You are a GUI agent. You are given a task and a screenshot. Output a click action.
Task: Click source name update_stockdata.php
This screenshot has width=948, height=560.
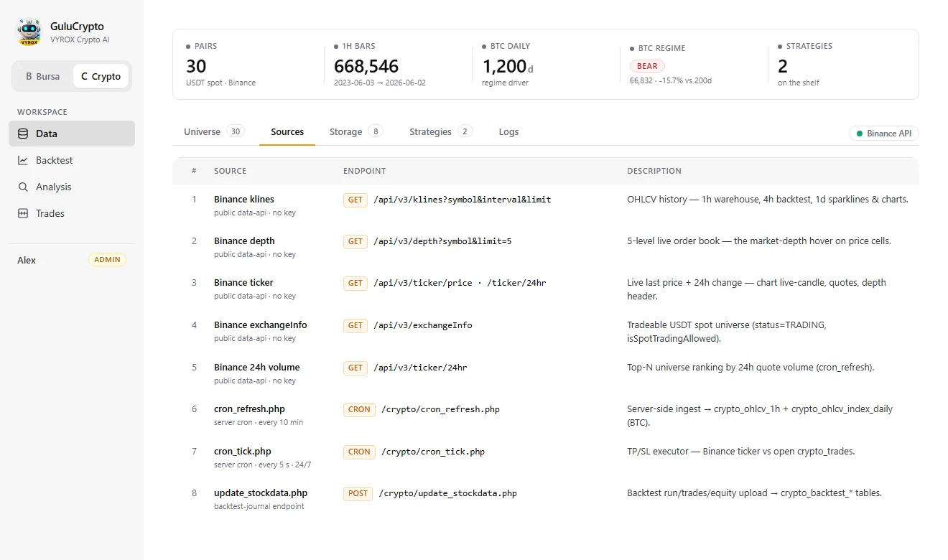click(x=261, y=493)
